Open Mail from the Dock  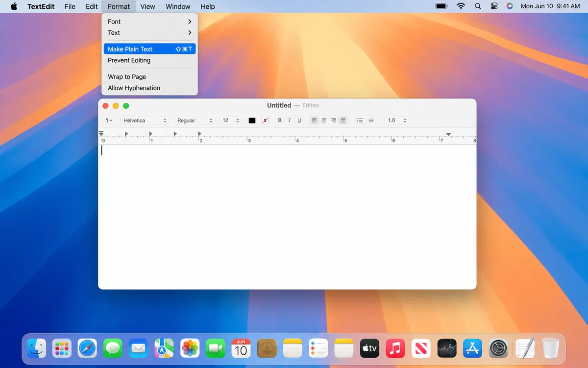(x=139, y=348)
